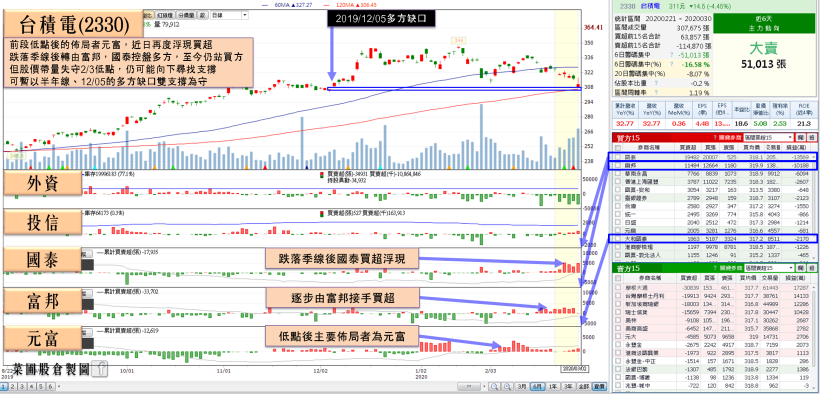
Task: Select all buyers via 買方15 header checkbox
Action: pos(618,148)
